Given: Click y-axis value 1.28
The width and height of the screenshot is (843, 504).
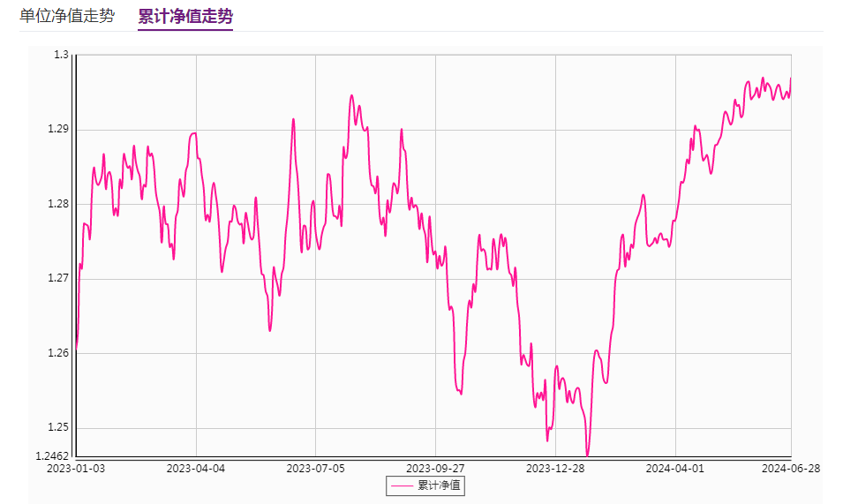Looking at the screenshot, I should click(58, 204).
